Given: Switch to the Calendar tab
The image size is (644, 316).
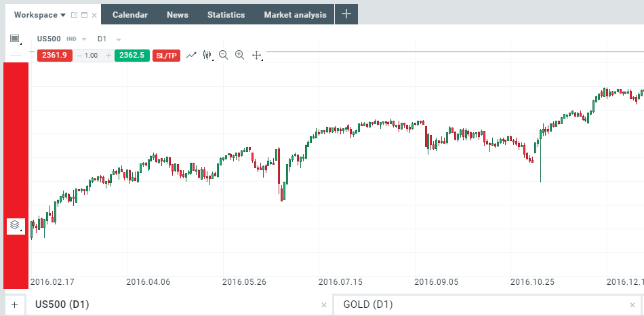Looking at the screenshot, I should [x=130, y=14].
